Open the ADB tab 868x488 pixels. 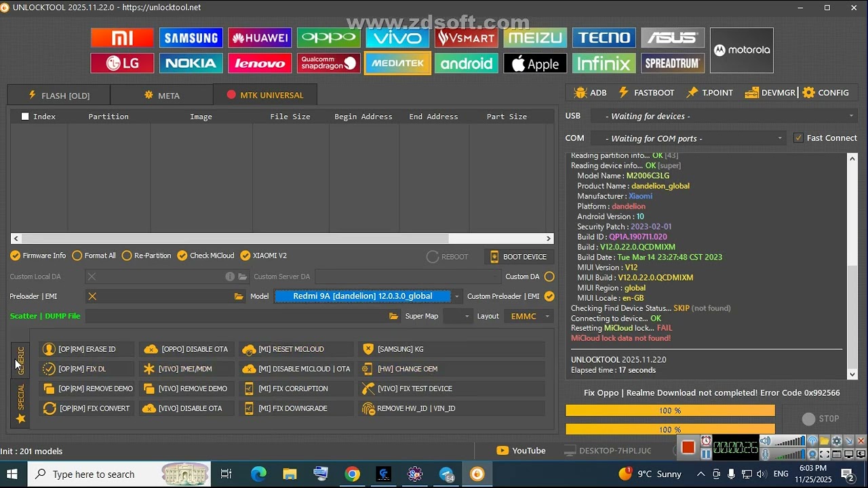[x=591, y=93]
